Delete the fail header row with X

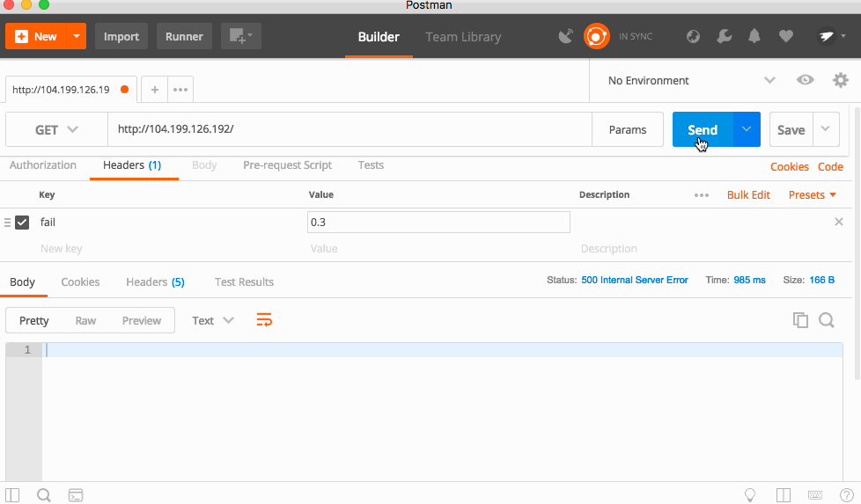point(838,223)
